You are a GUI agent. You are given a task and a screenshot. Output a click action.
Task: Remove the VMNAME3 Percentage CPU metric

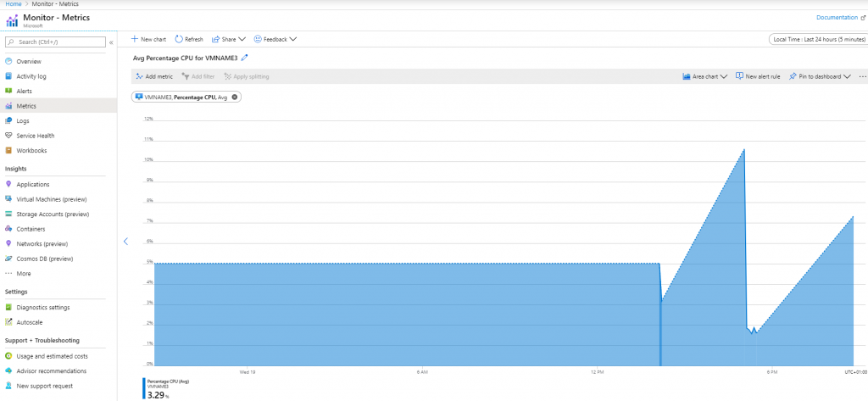coord(234,97)
